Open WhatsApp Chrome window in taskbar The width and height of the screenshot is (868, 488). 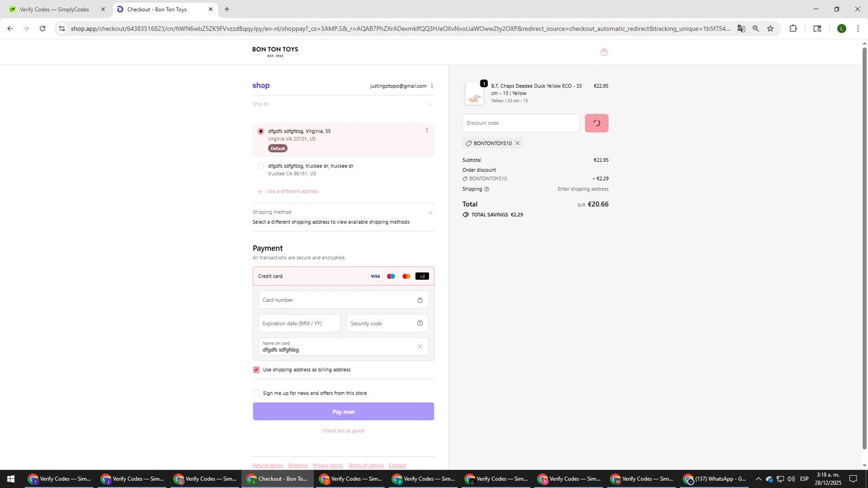click(715, 479)
